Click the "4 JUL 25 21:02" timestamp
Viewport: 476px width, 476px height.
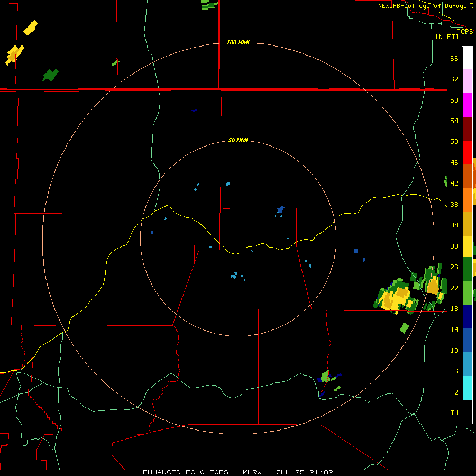[x=300, y=472]
